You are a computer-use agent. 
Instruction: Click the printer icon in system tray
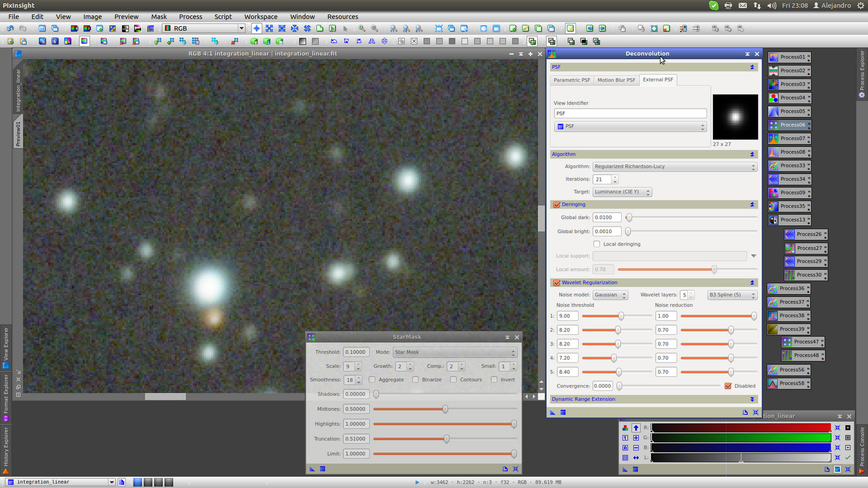(x=728, y=5)
